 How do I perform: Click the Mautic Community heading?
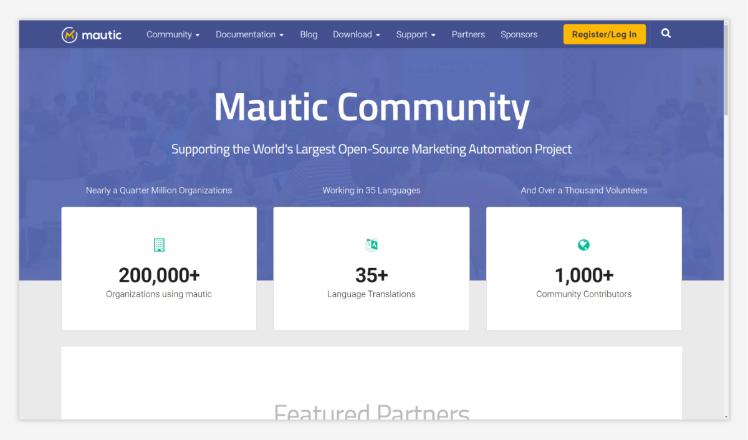pyautogui.click(x=372, y=108)
